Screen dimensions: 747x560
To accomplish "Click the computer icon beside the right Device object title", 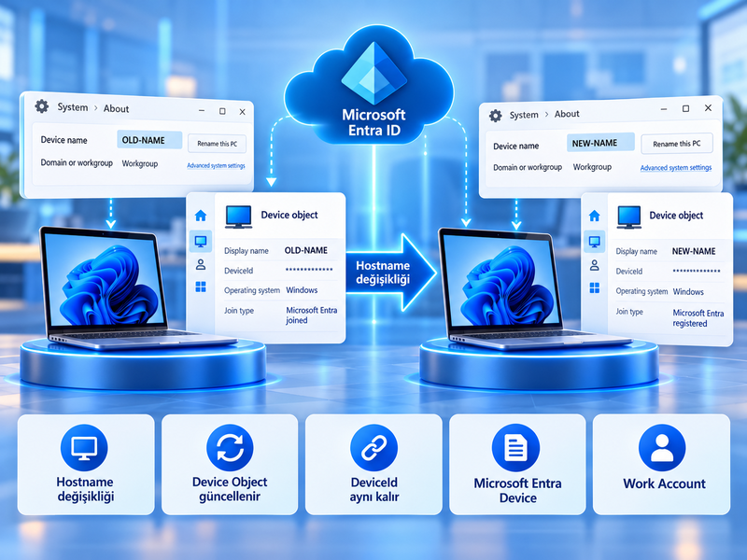I will (629, 217).
